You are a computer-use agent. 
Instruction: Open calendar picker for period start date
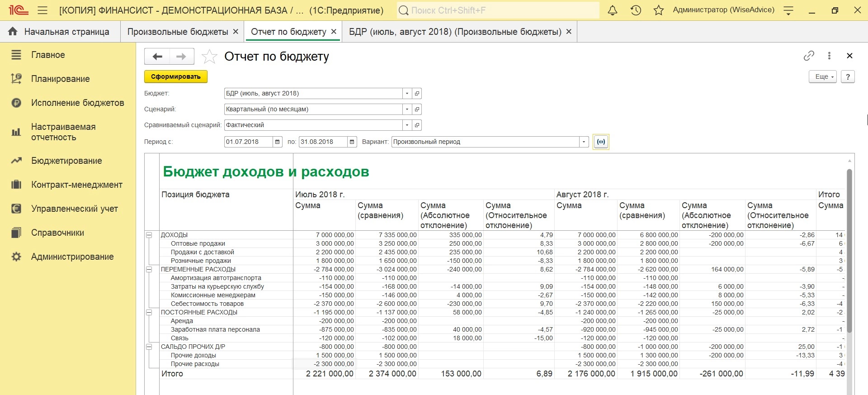point(278,142)
